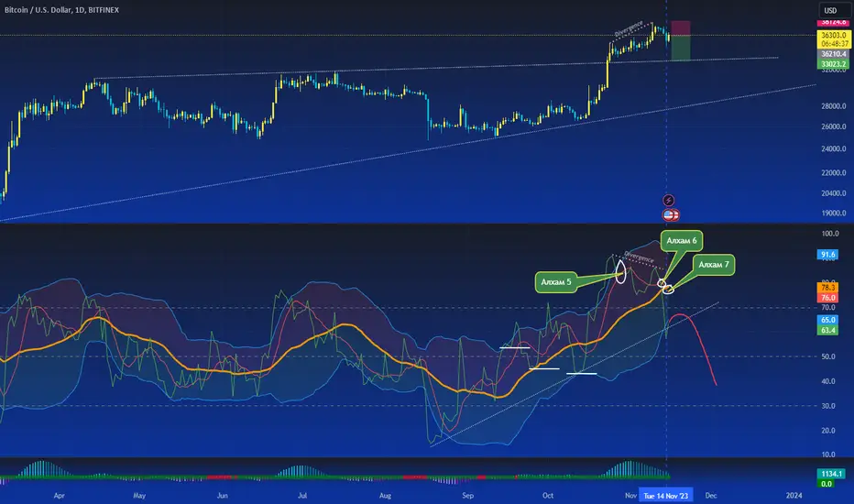This screenshot has width=854, height=504.
Task: Click the green target zone of short position
Action: (681, 48)
